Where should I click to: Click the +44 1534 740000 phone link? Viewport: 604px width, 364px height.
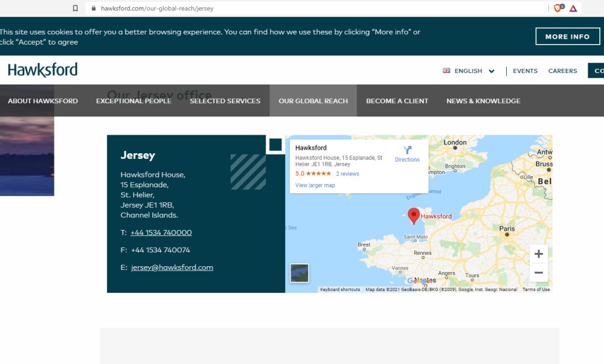[x=161, y=232]
